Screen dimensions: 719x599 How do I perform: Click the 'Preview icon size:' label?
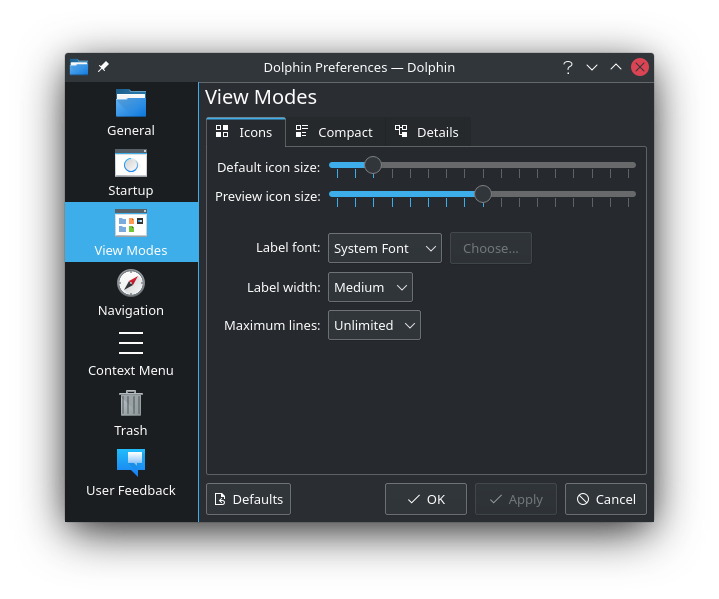(x=268, y=197)
